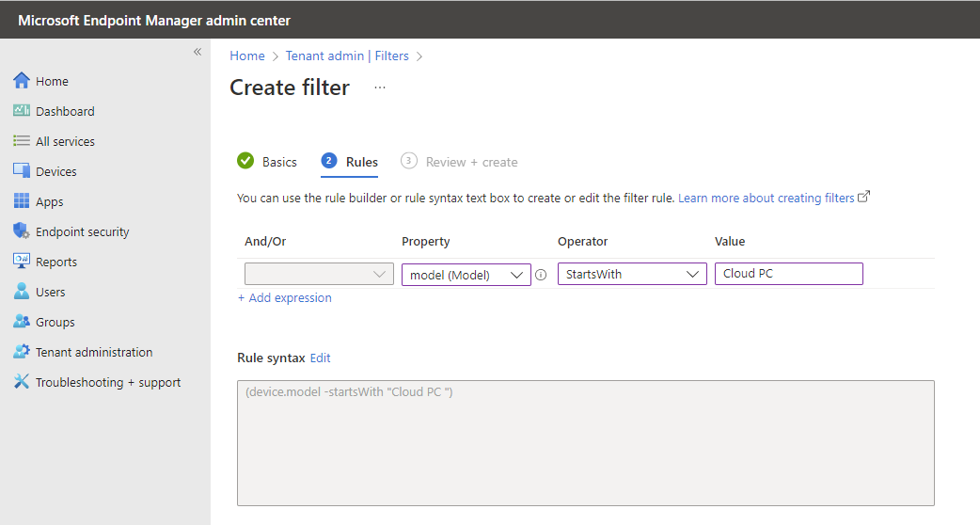This screenshot has height=525, width=980.
Task: Open Troubleshooting + support in the sidebar
Action: (108, 382)
